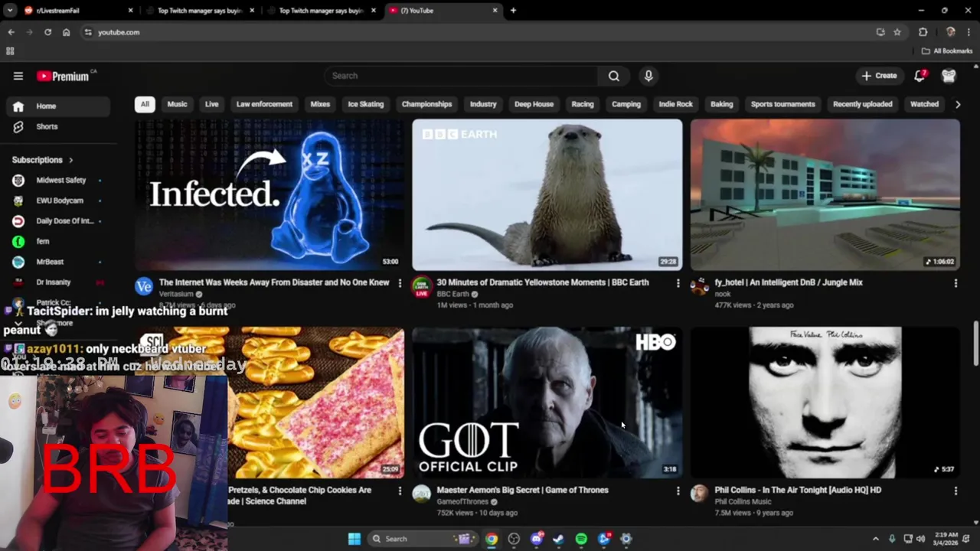
Task: Open "In The Air Tonight" video title
Action: [x=798, y=490]
